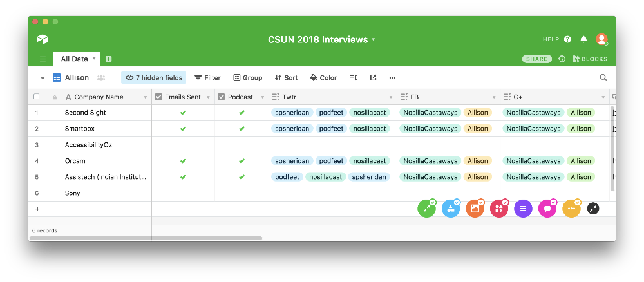Screen dimensions: 644x282
Task: Open Twtr column dropdown
Action: click(x=391, y=97)
